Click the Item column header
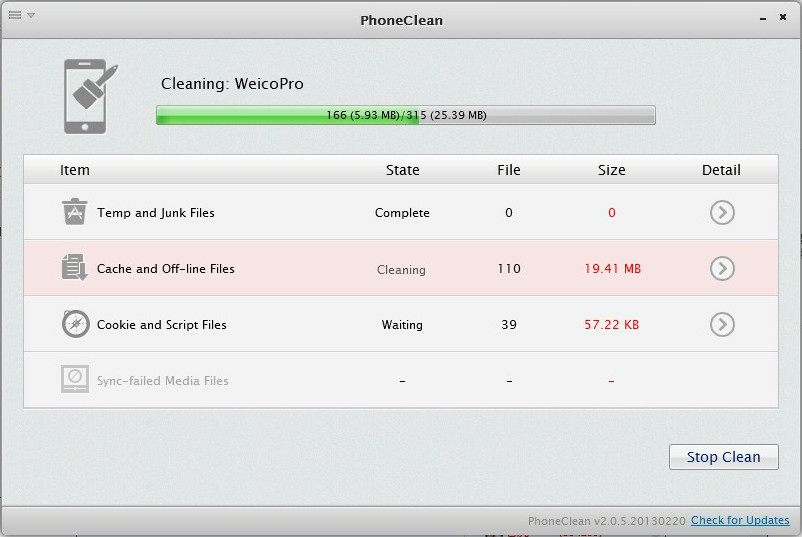 click(x=75, y=170)
